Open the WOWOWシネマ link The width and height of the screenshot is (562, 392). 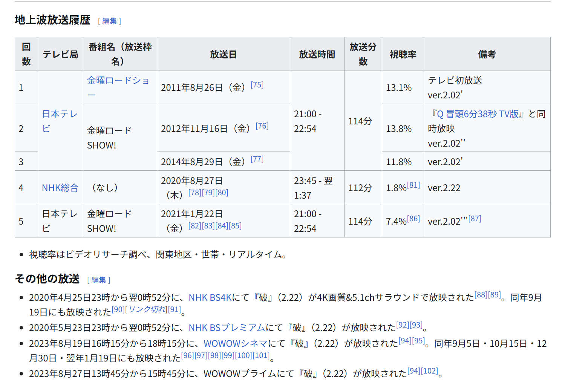[x=235, y=344]
